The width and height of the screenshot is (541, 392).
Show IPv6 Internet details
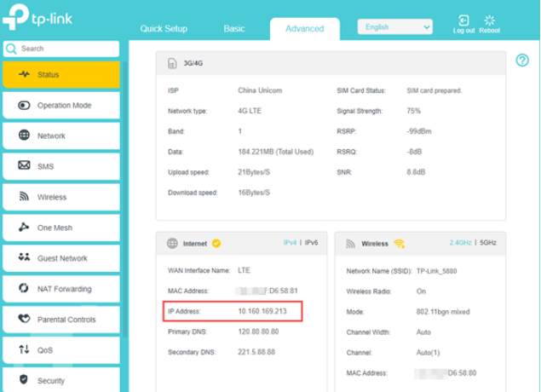pos(311,243)
